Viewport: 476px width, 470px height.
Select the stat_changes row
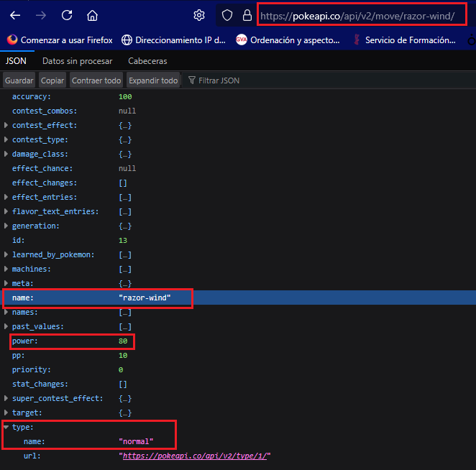[x=238, y=384]
